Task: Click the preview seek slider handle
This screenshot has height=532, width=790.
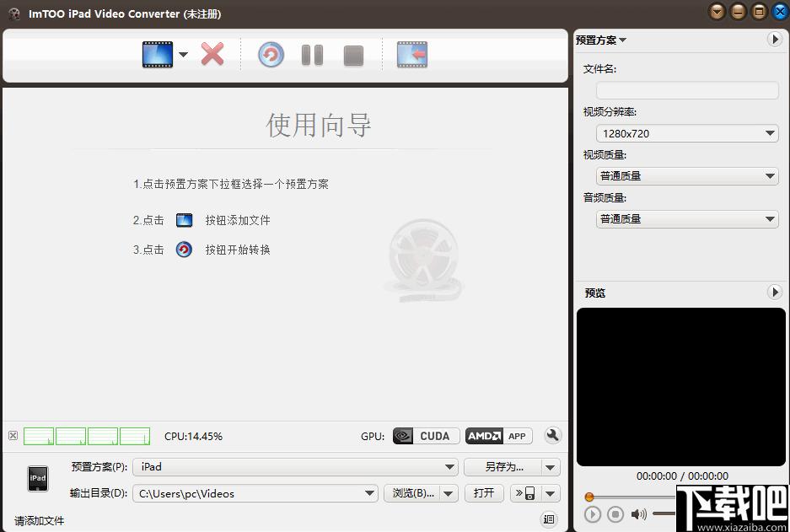Action: pyautogui.click(x=589, y=497)
